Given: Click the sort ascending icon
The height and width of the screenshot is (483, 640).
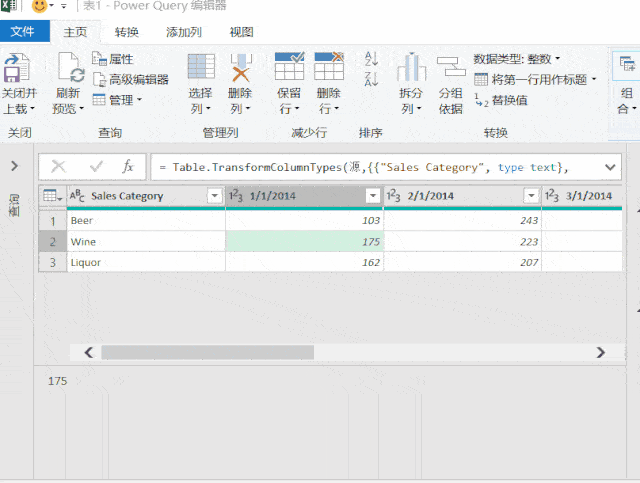Looking at the screenshot, I should [371, 59].
